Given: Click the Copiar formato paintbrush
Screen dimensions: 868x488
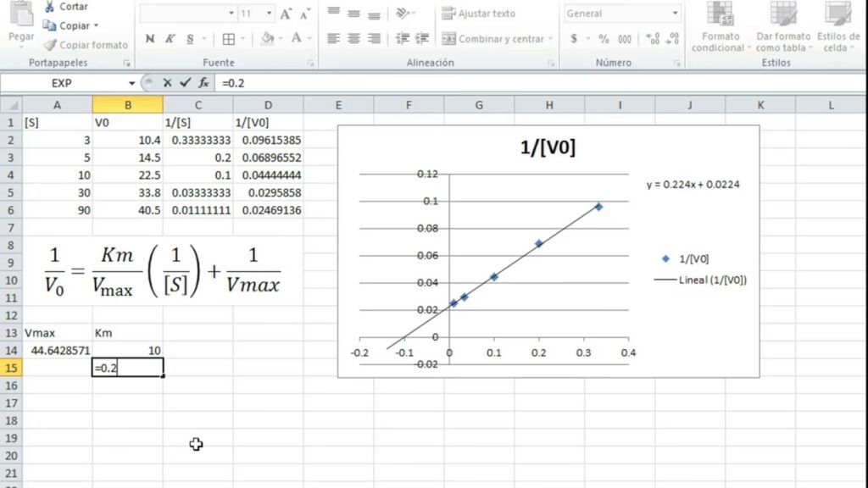Looking at the screenshot, I should click(x=51, y=45).
